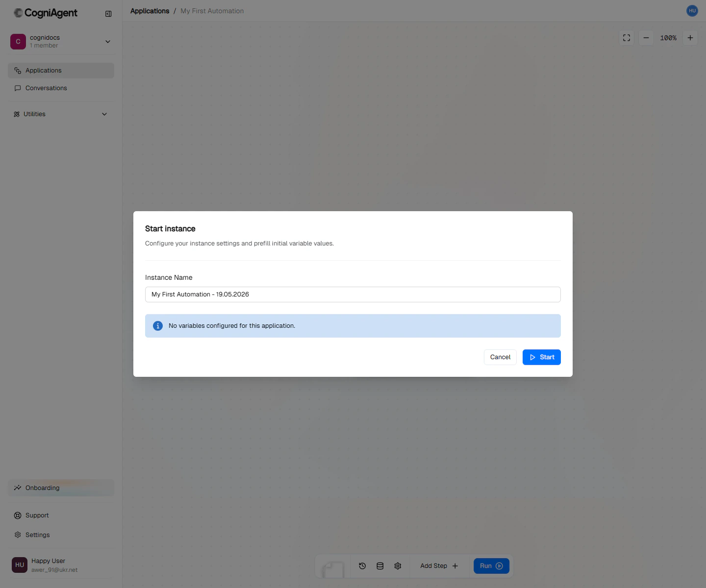Viewport: 706px width, 588px height.
Task: Click the info icon in variables notice
Action: pos(158,326)
